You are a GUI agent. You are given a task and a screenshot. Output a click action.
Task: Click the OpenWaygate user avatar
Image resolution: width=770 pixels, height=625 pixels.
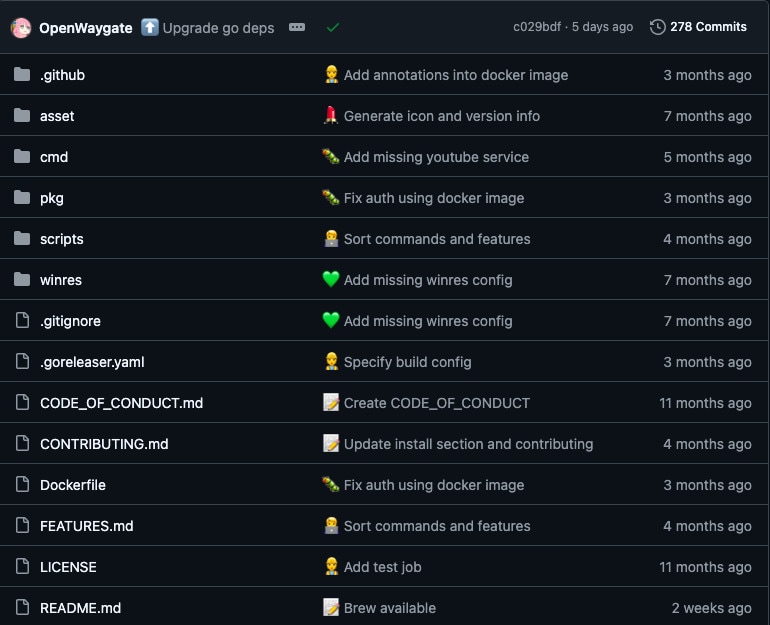[x=21, y=28]
